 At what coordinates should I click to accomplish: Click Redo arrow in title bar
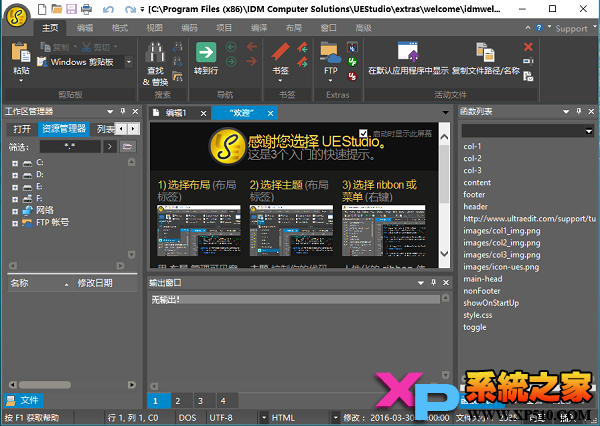[x=130, y=9]
